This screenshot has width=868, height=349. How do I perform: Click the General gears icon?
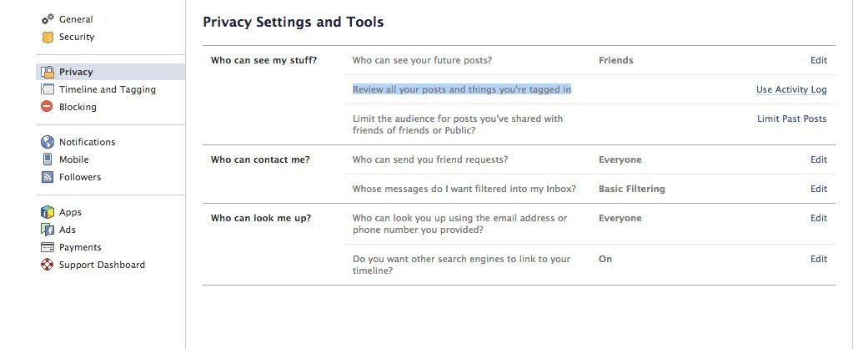pyautogui.click(x=48, y=19)
